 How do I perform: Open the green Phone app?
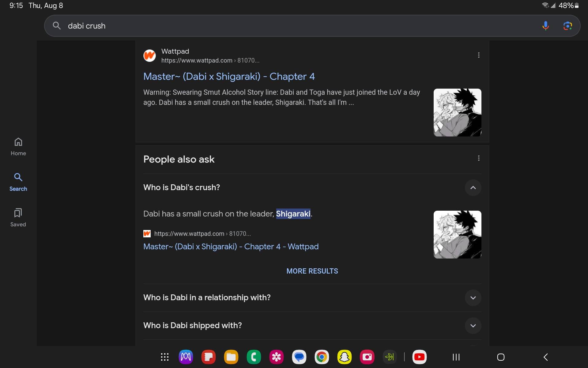(254, 357)
